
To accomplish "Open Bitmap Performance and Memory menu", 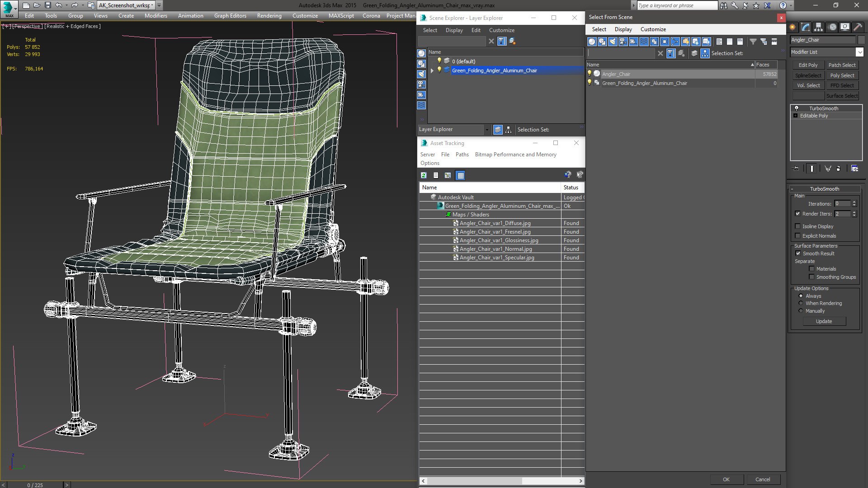I will point(515,155).
